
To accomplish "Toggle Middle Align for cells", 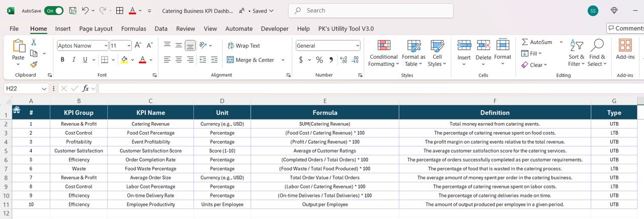I will point(179,45).
